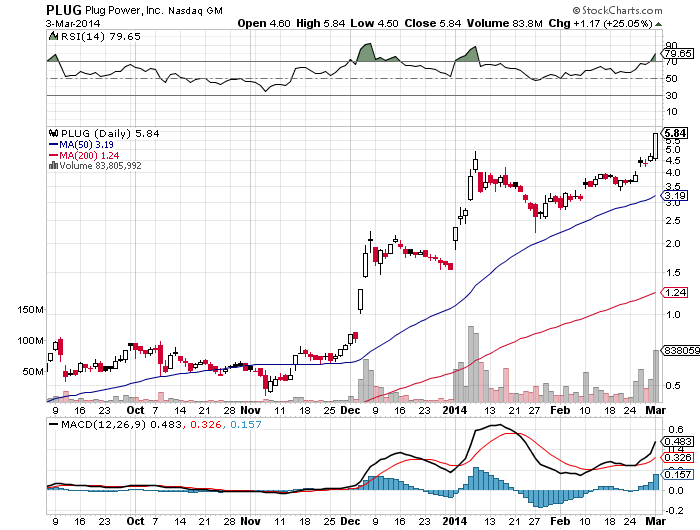Click the Low 4.50 value in header
Image resolution: width=700 pixels, height=530 pixels.
tap(374, 23)
